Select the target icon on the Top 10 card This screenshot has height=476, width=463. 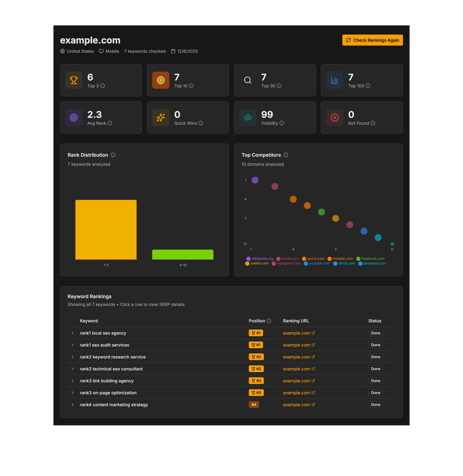coord(161,80)
